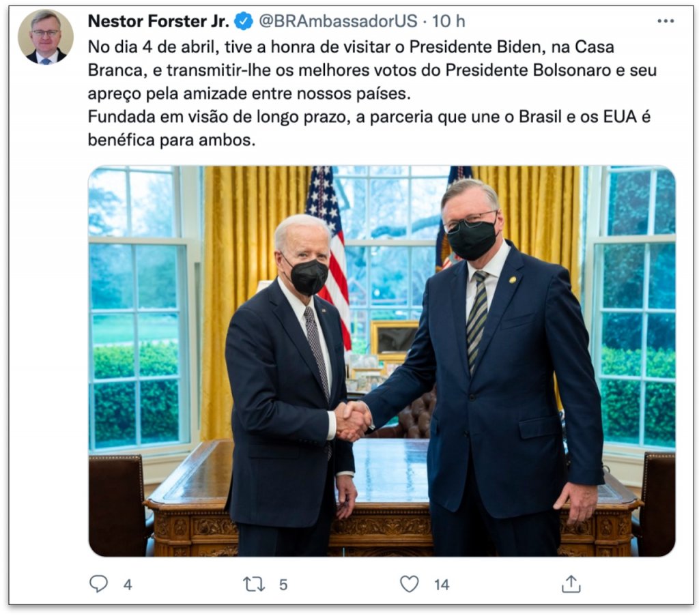Like the tweet with the heart icon
The width and height of the screenshot is (699, 616).
410,583
